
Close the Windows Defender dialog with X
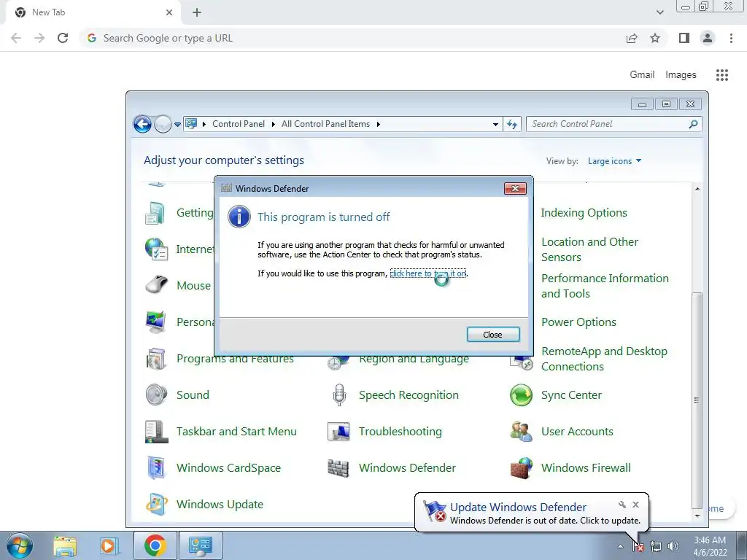click(515, 189)
